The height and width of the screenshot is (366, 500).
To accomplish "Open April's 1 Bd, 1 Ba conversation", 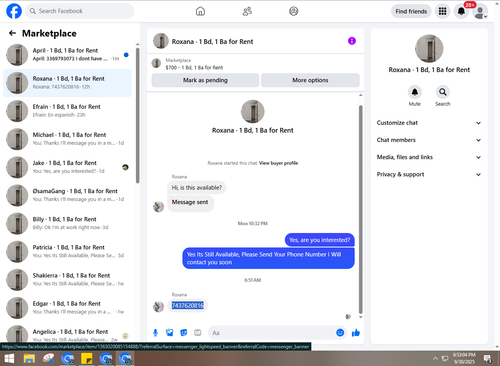I will click(x=67, y=55).
